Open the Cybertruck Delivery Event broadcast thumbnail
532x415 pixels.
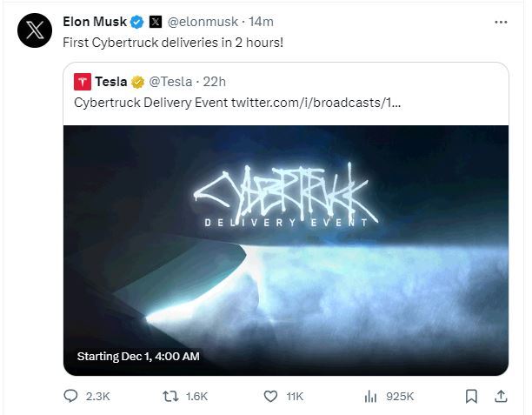point(286,252)
